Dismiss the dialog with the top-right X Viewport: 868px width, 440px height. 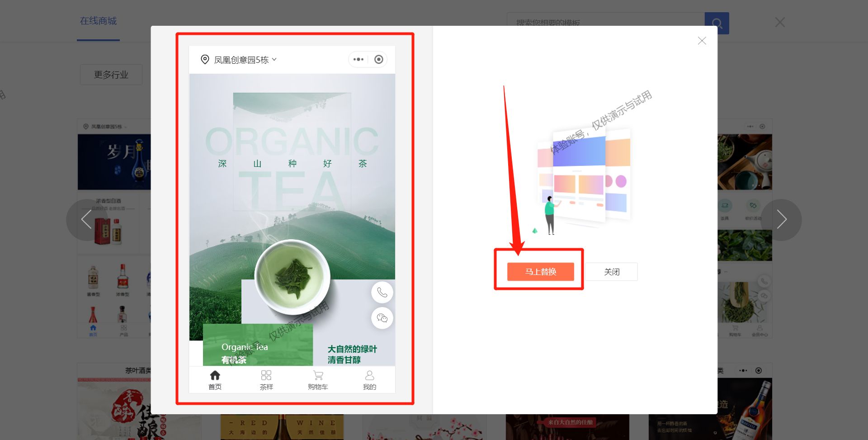[702, 41]
